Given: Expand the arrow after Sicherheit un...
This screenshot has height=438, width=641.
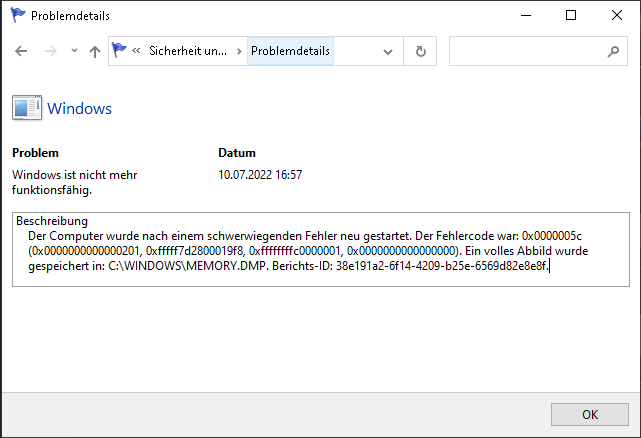Looking at the screenshot, I should 240,51.
